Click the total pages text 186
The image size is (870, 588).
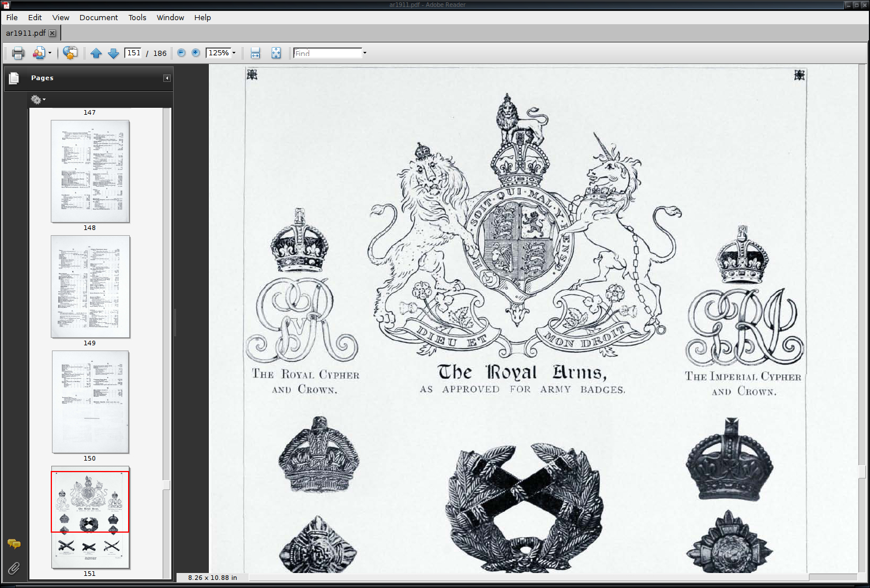(x=160, y=53)
